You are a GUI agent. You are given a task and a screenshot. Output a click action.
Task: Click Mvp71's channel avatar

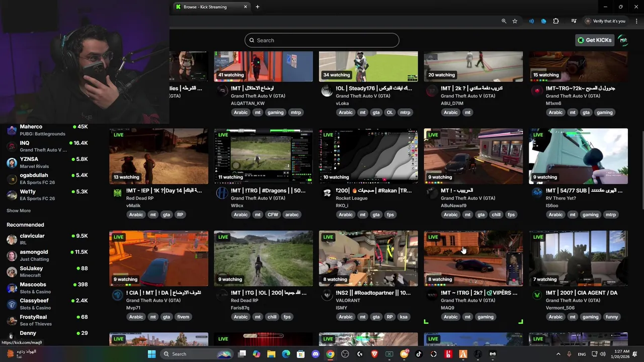(x=117, y=295)
